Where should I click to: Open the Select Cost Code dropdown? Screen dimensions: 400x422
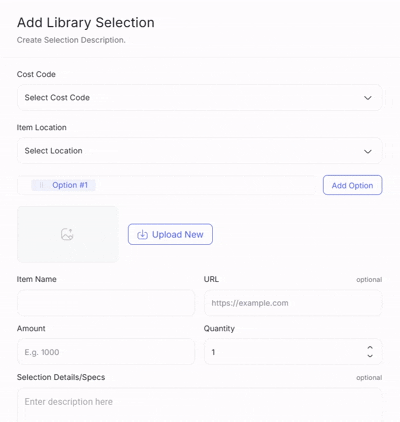[200, 98]
